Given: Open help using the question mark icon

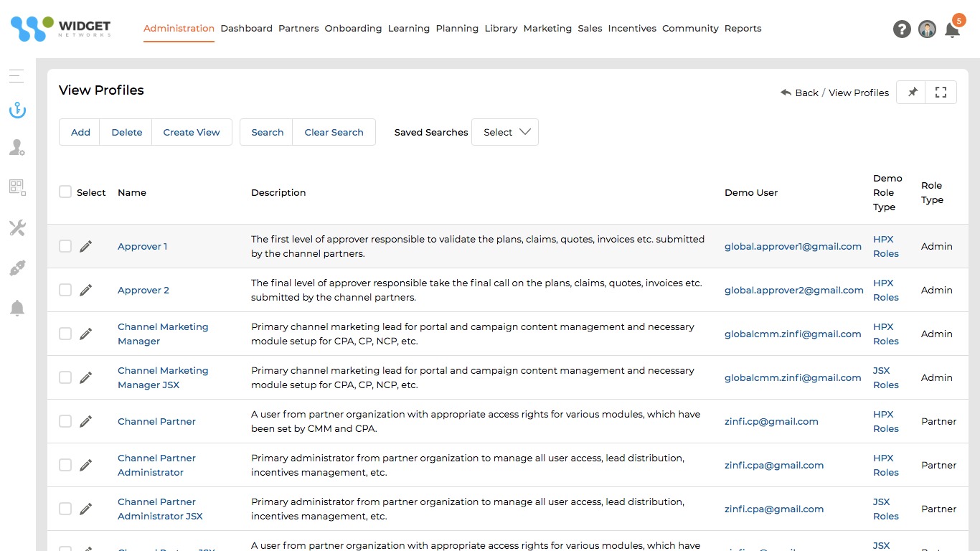Looking at the screenshot, I should 902,29.
